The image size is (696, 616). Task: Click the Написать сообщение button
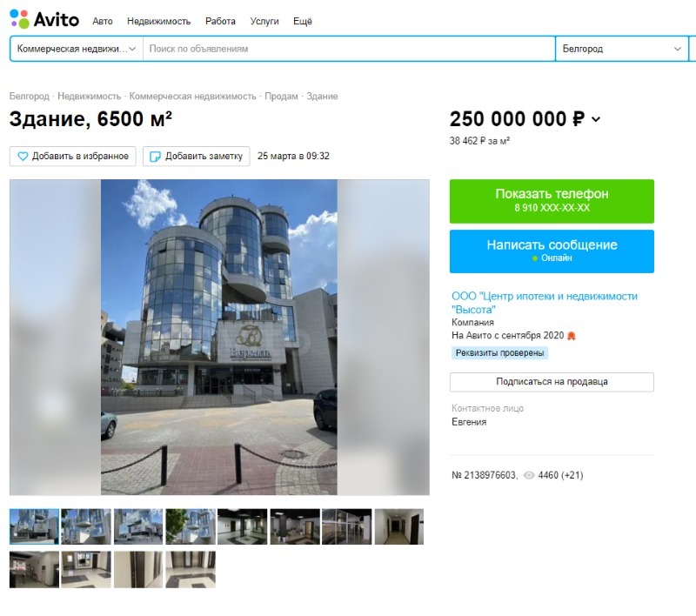[552, 251]
